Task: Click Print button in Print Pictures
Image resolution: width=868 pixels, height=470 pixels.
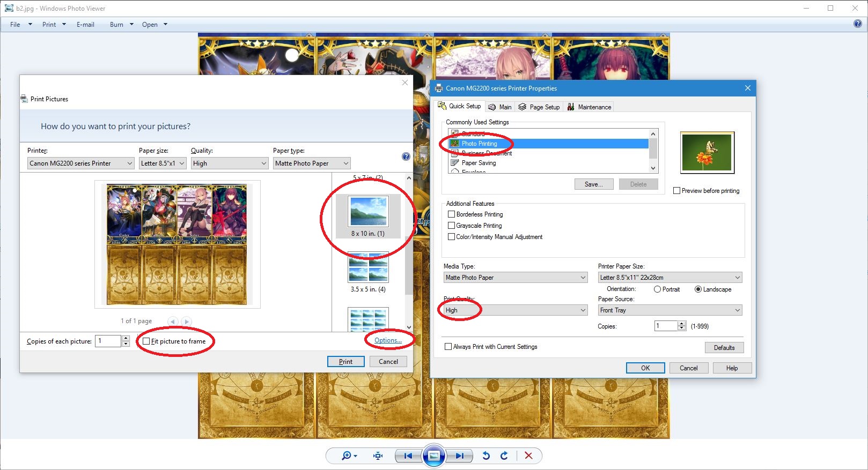Action: tap(346, 362)
